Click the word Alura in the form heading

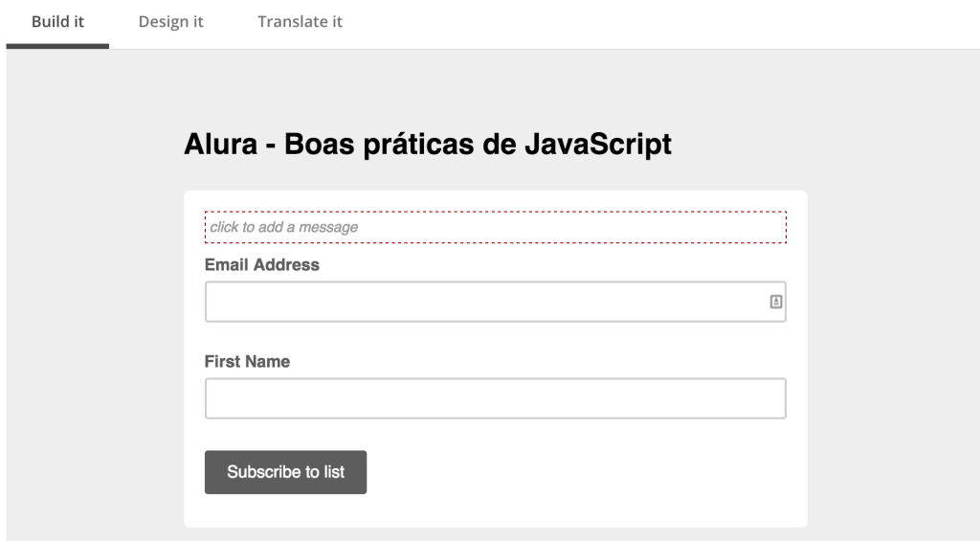pyautogui.click(x=221, y=145)
